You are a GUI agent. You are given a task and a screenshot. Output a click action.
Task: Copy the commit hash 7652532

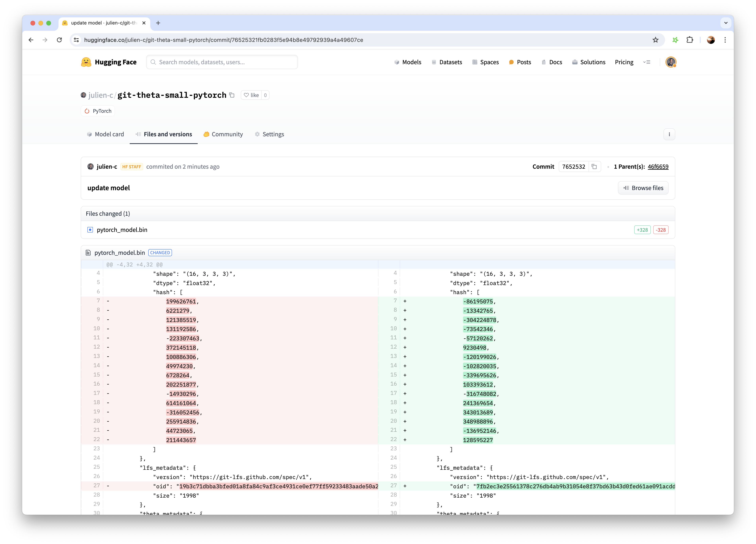tap(594, 167)
